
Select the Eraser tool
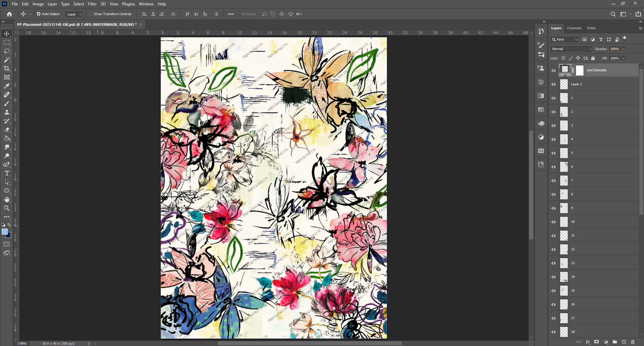tap(7, 130)
